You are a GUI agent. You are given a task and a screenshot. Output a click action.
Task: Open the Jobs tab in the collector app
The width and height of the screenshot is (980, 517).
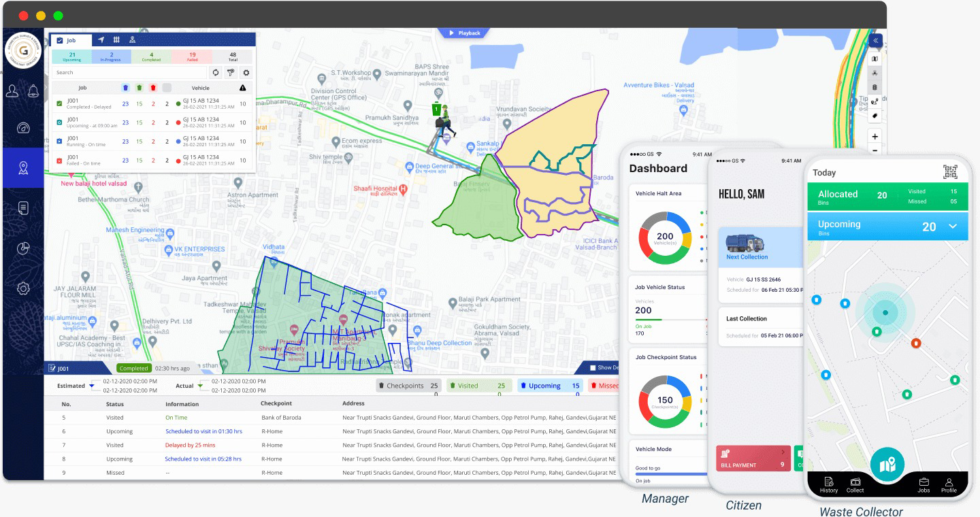coord(924,484)
